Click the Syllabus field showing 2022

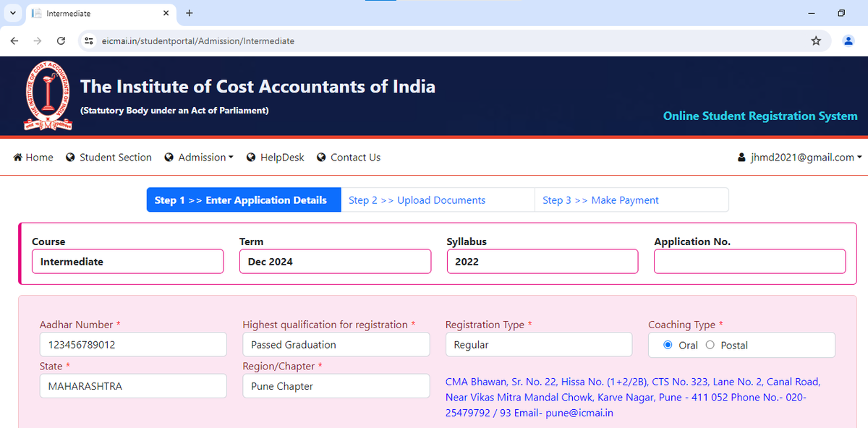coord(542,262)
